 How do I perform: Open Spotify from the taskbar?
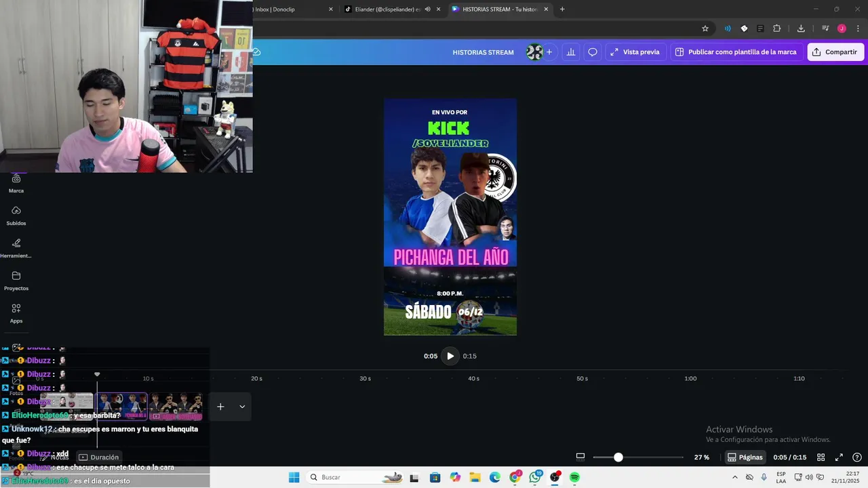coord(575,477)
